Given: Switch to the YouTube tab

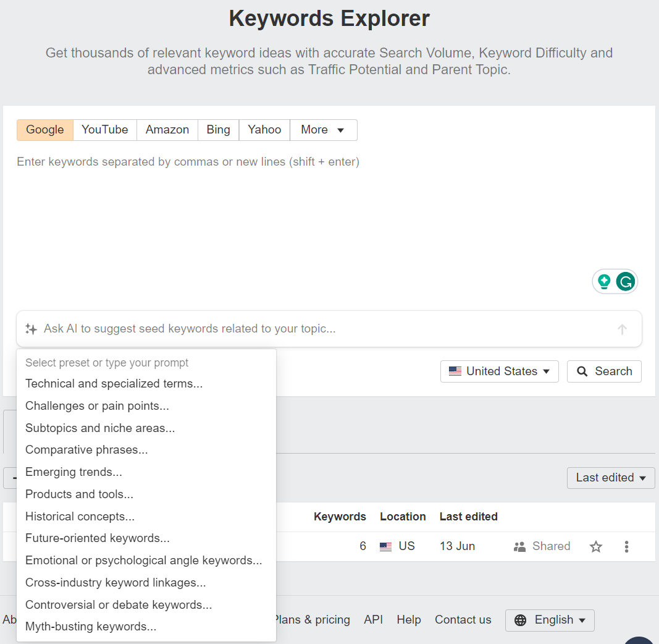Looking at the screenshot, I should 104,130.
